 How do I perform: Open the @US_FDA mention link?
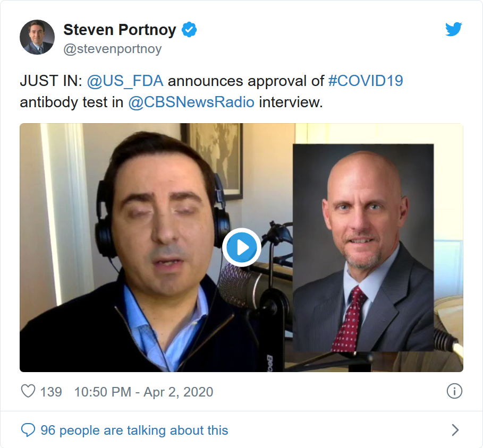coord(125,81)
